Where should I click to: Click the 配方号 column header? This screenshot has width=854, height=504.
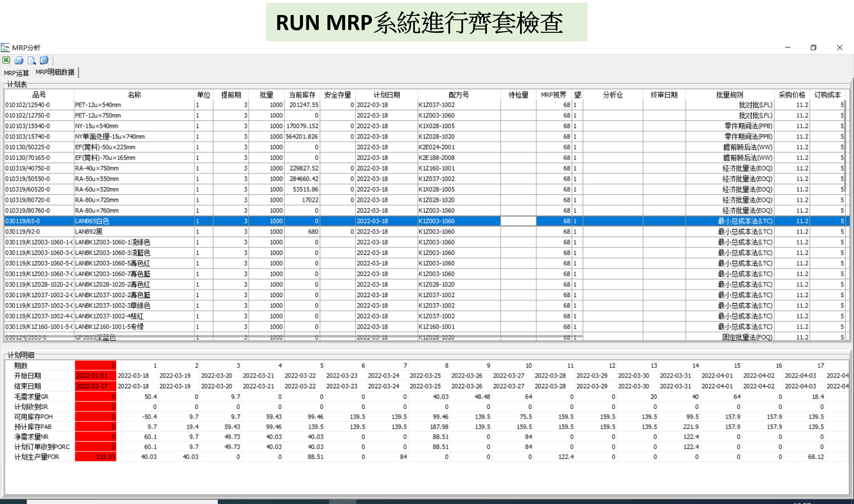pyautogui.click(x=458, y=95)
